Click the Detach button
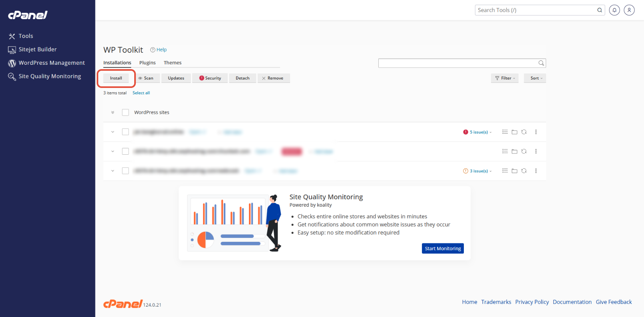 tap(242, 78)
